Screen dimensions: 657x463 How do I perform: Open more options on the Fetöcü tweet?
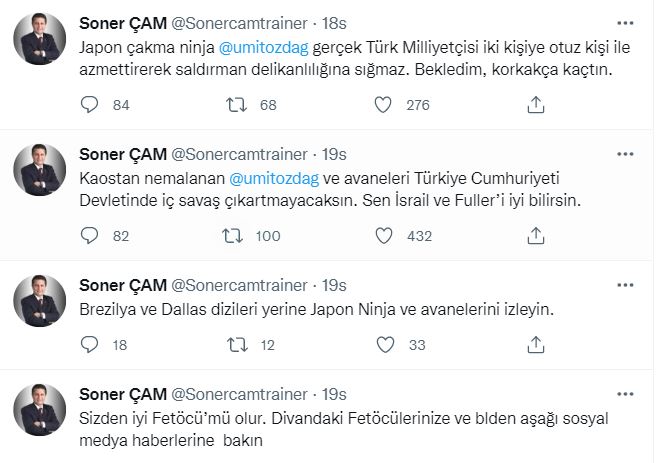coord(625,395)
